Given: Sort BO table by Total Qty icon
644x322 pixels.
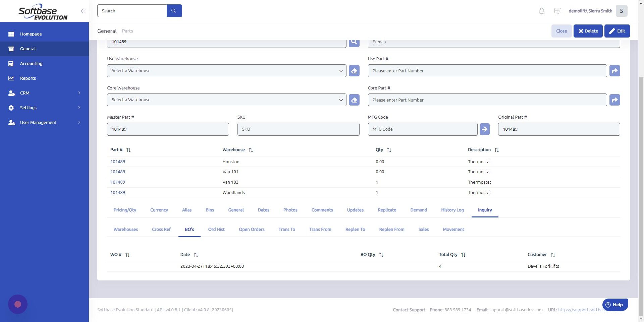Looking at the screenshot, I should click(463, 255).
